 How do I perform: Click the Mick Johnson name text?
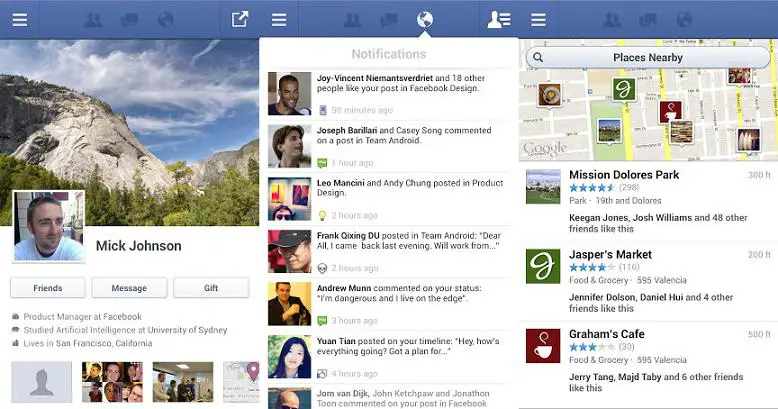[x=138, y=246]
